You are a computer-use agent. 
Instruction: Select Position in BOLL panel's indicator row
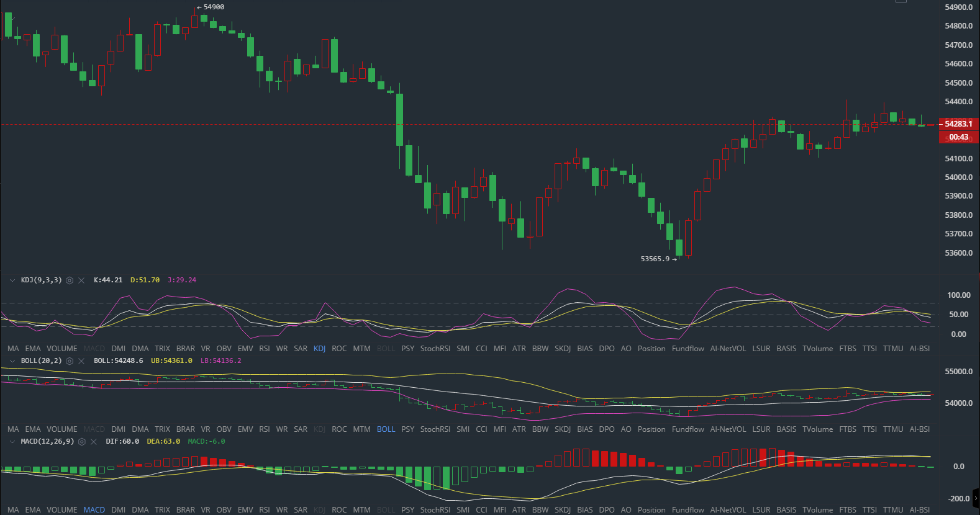pyautogui.click(x=651, y=429)
